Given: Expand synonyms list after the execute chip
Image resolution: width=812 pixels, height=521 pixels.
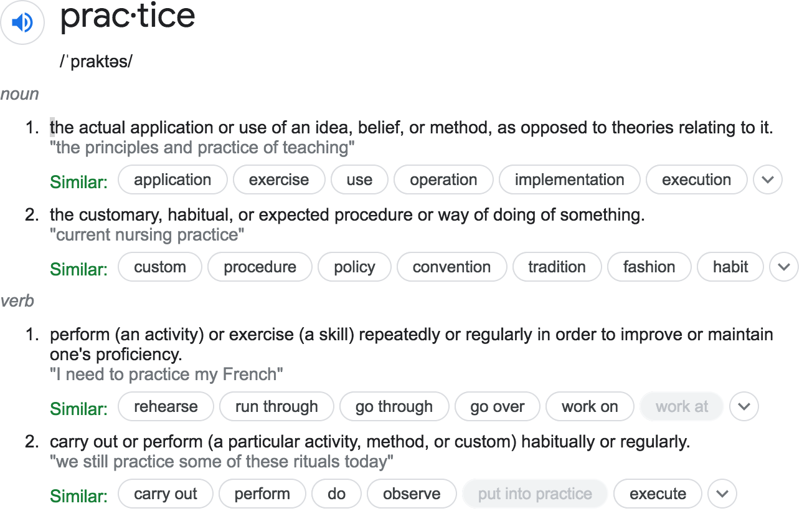Looking at the screenshot, I should point(722,494).
